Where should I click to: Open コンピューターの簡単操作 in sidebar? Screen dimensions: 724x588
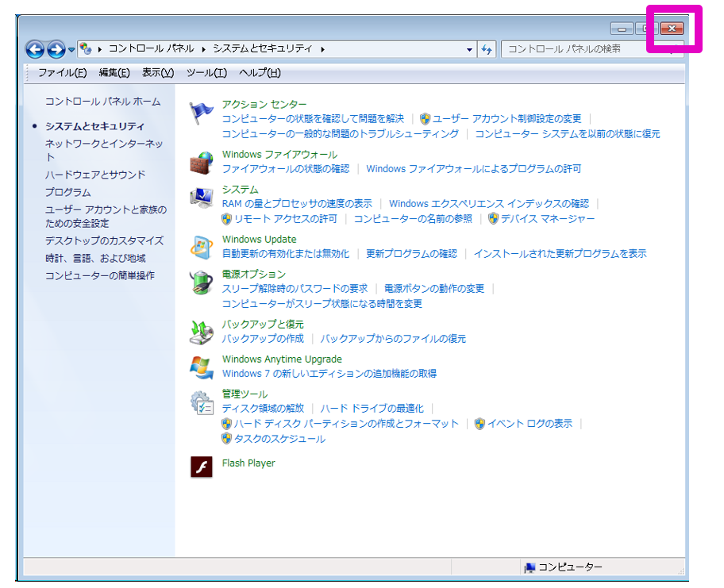click(100, 275)
